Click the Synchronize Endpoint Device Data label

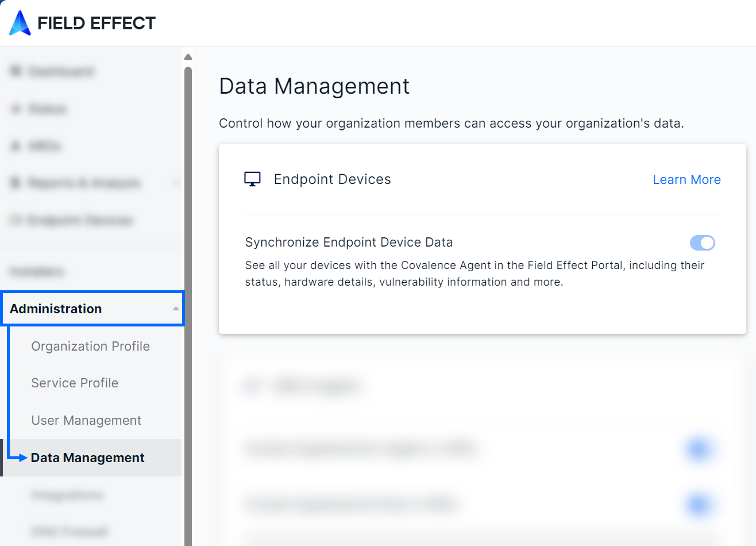click(349, 243)
